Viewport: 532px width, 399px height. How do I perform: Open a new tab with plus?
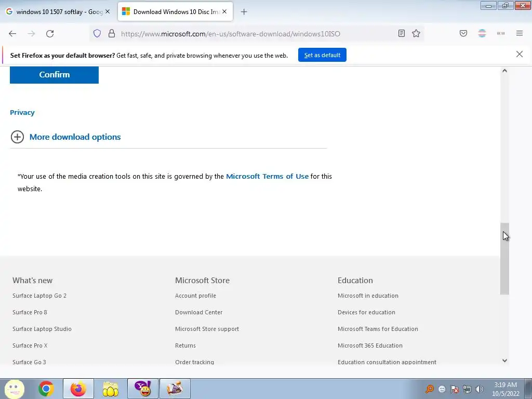[244, 12]
